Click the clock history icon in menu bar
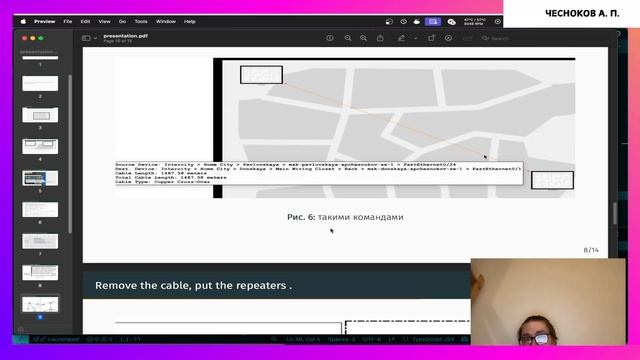The width and height of the screenshot is (640, 360). (403, 22)
